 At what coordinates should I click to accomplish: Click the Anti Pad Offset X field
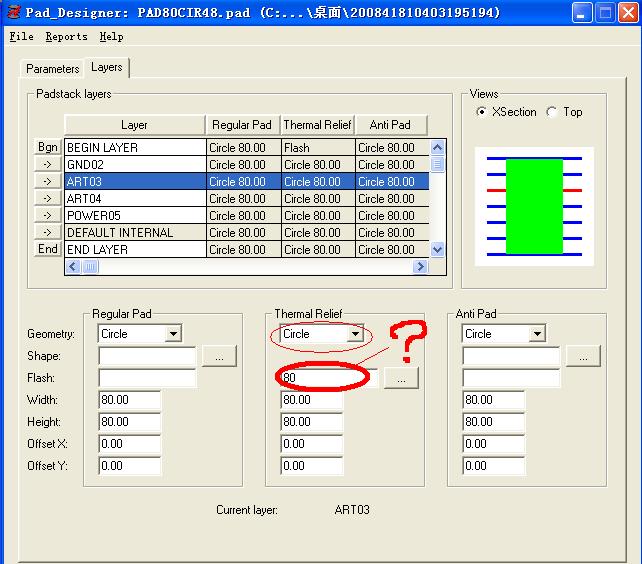click(x=494, y=444)
